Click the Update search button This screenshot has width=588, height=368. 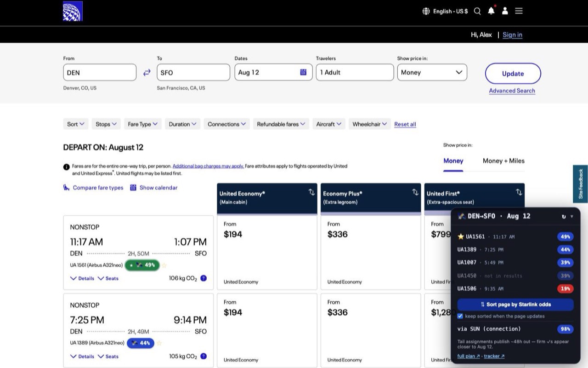click(513, 74)
